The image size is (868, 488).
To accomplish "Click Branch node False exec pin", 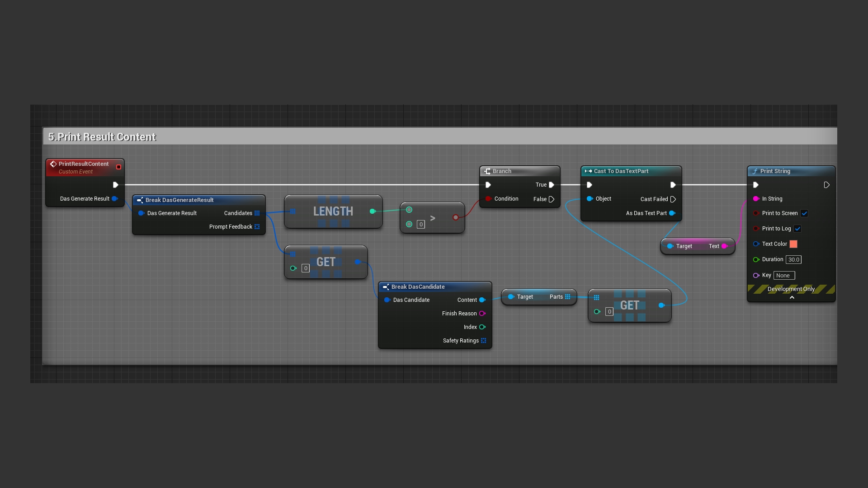I will pyautogui.click(x=552, y=199).
